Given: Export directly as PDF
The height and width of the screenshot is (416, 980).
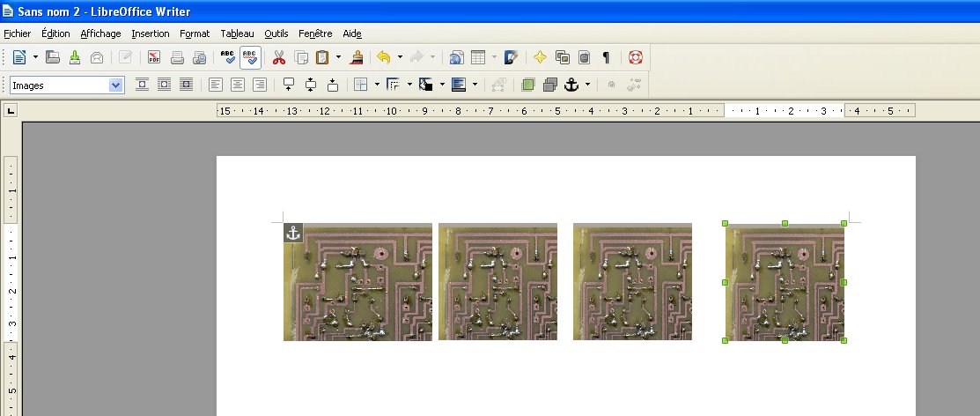Looking at the screenshot, I should click(x=154, y=57).
